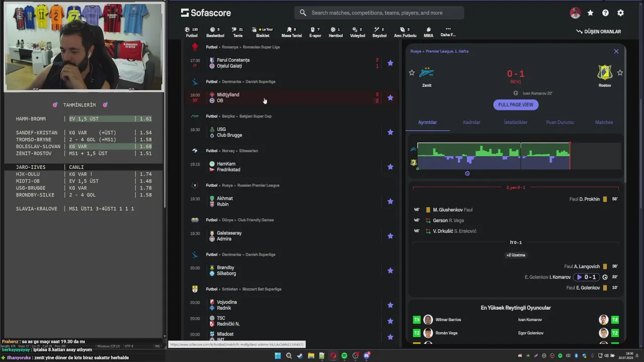The image size is (644, 362).
Task: Open favorites star in header
Action: click(x=590, y=13)
